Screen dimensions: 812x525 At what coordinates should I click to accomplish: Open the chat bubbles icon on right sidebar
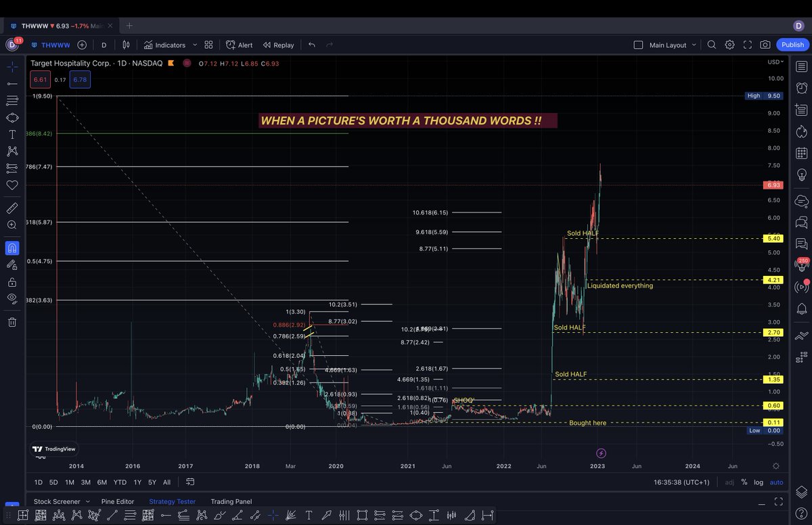click(x=802, y=221)
